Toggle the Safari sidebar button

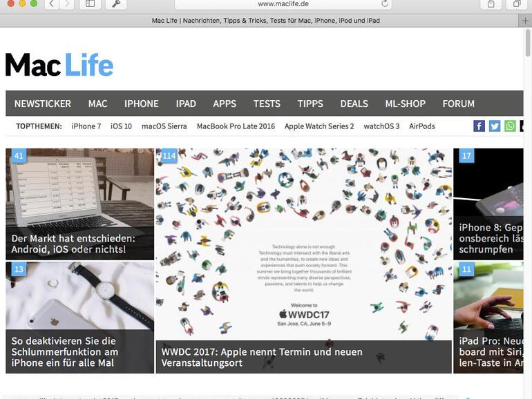(90, 4)
